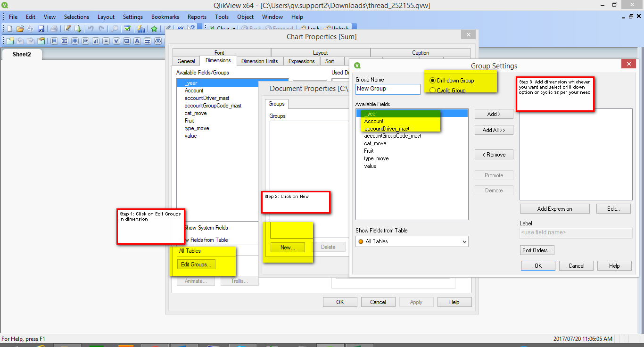Click the Label field in Group Settings
Viewport: 644px width, 347px height.
(x=576, y=233)
